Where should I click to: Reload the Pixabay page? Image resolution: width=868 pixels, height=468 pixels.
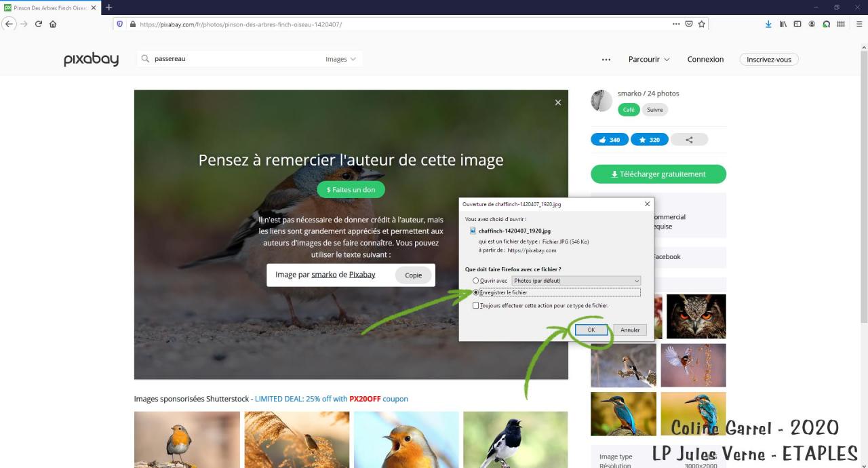tap(39, 24)
